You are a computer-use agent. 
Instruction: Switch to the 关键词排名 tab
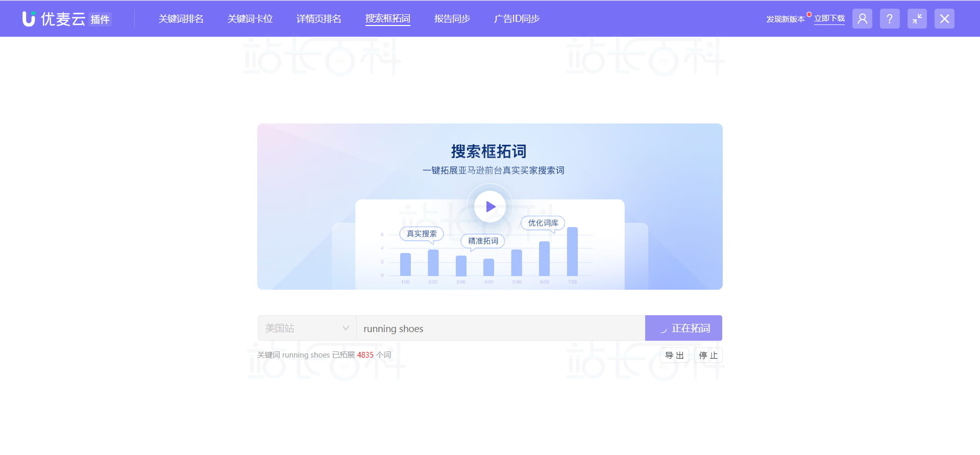(x=181, y=19)
